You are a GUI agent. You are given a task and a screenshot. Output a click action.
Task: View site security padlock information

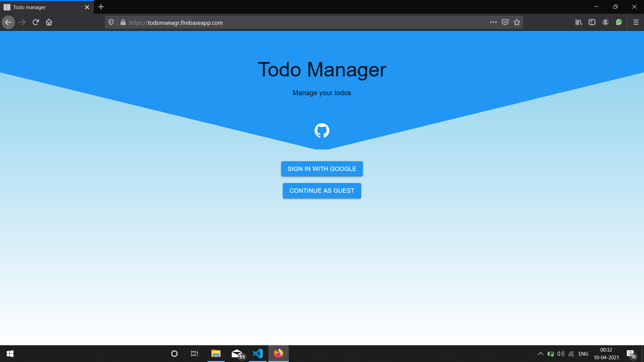pyautogui.click(x=123, y=22)
